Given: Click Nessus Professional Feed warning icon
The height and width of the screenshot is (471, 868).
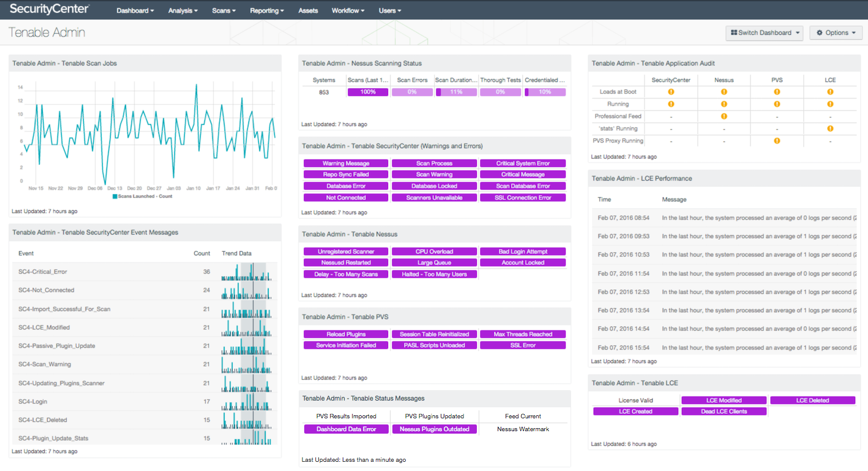Looking at the screenshot, I should click(x=724, y=116).
